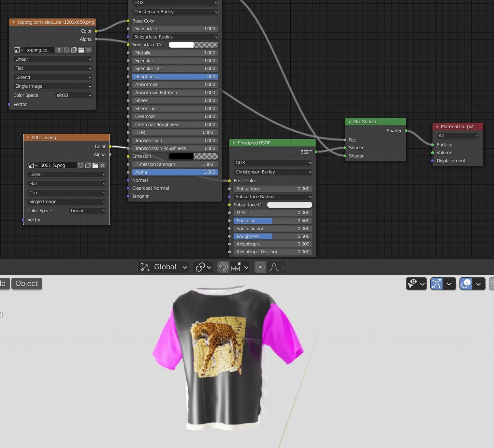Click the Fac input socket on Mix Shader

pyautogui.click(x=345, y=140)
